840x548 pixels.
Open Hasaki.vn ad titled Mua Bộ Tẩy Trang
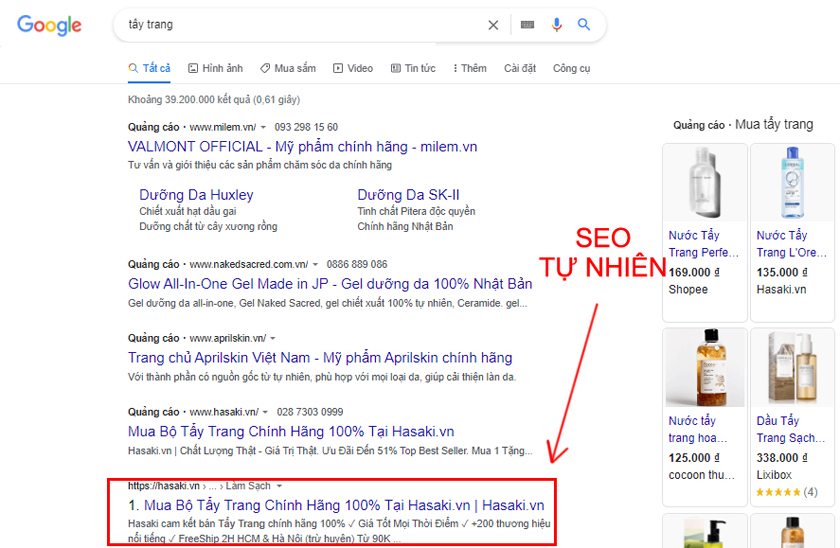(291, 432)
